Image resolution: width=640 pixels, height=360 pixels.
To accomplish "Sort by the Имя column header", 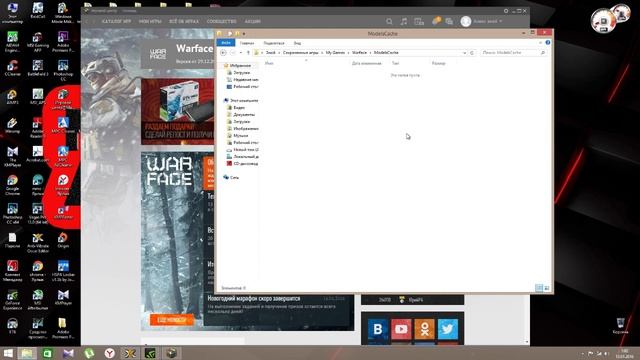I will click(269, 63).
